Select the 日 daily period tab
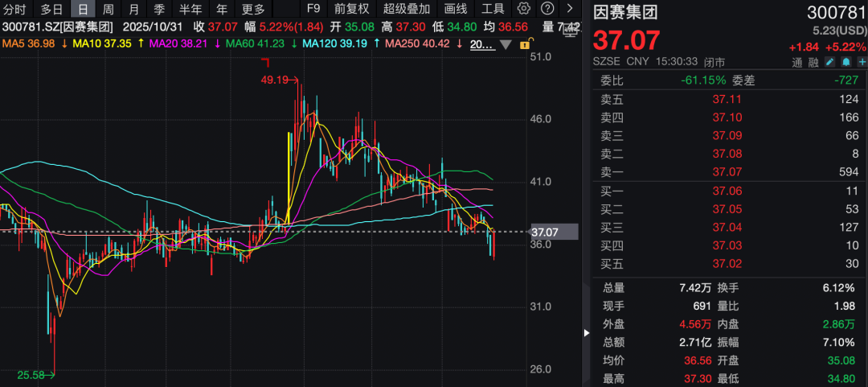The height and width of the screenshot is (387, 868). pyautogui.click(x=83, y=9)
